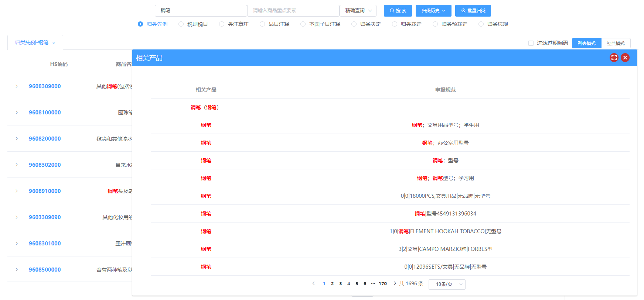Go to page 2 in pagination
644x300 pixels.
332,284
